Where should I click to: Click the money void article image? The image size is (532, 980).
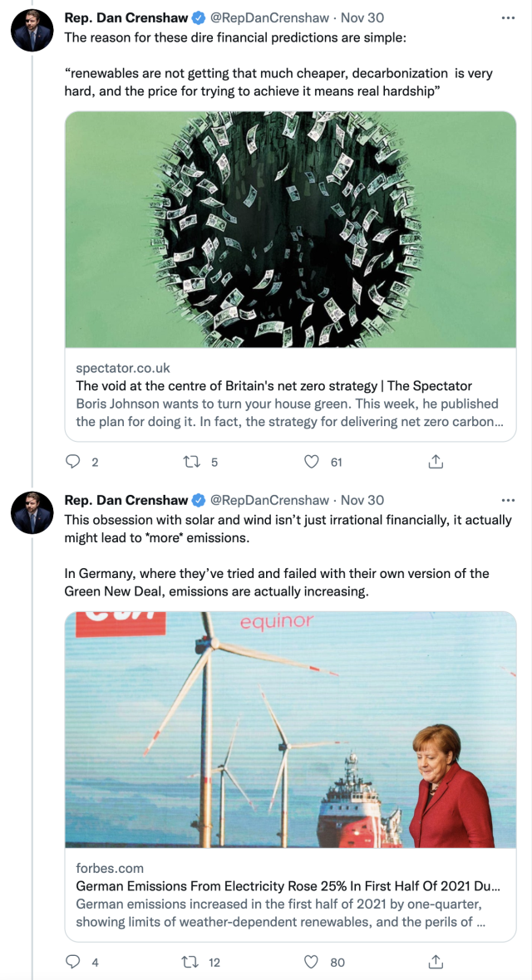pyautogui.click(x=290, y=229)
